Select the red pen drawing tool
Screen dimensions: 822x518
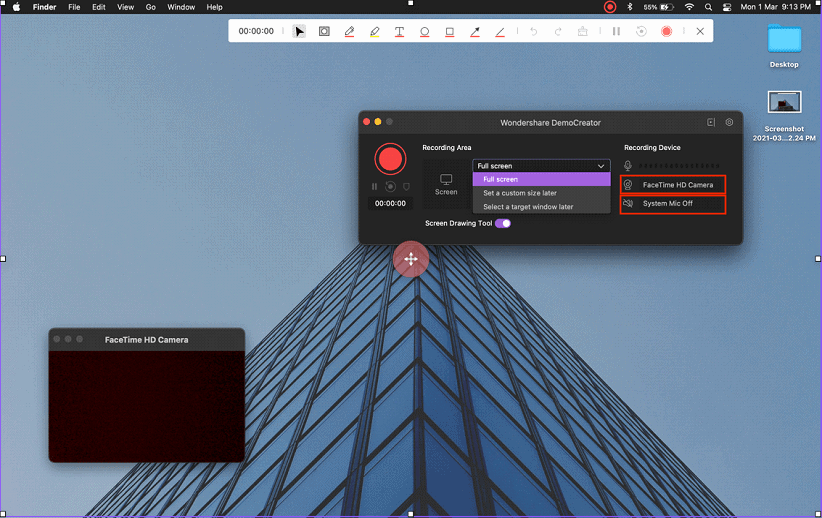coord(349,31)
